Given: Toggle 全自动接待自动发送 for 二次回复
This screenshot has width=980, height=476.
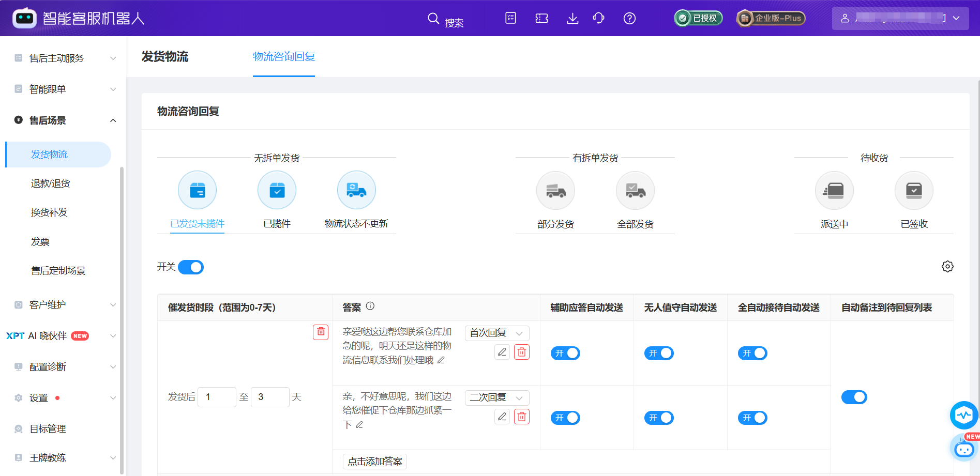Looking at the screenshot, I should pos(752,418).
